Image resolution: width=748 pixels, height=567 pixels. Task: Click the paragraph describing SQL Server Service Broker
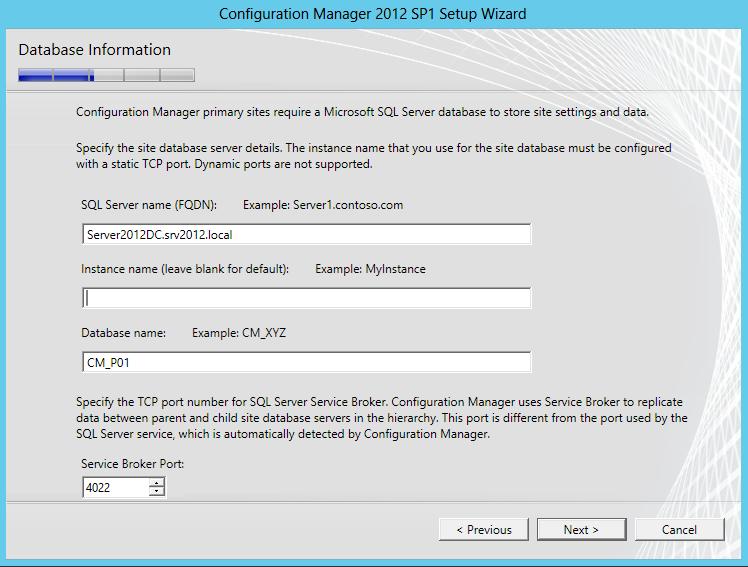pos(382,418)
